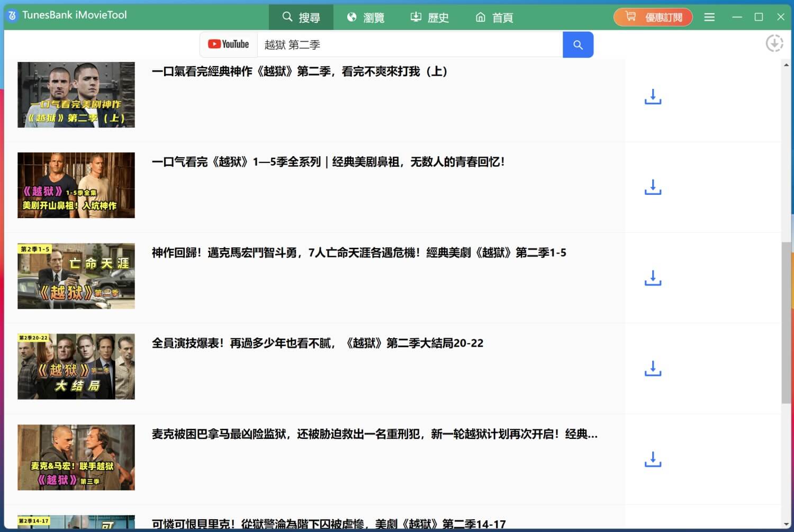The width and height of the screenshot is (794, 532).
Task: Download the 一口氣看完經典神作《越獄》第二季 video
Action: coord(653,97)
